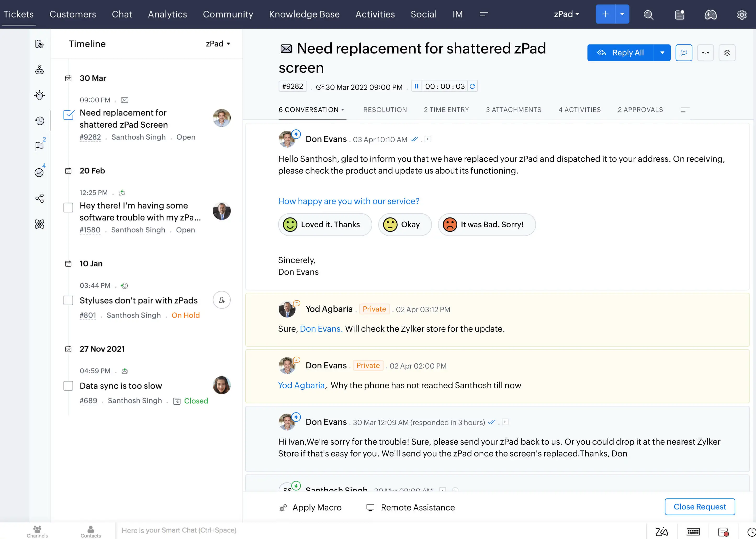Open ticket properties icon in left sidebar
756x539 pixels.
point(40,43)
